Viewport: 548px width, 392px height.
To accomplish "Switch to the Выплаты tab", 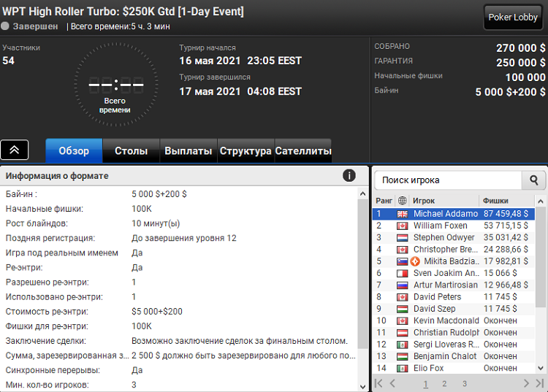I will tap(189, 151).
